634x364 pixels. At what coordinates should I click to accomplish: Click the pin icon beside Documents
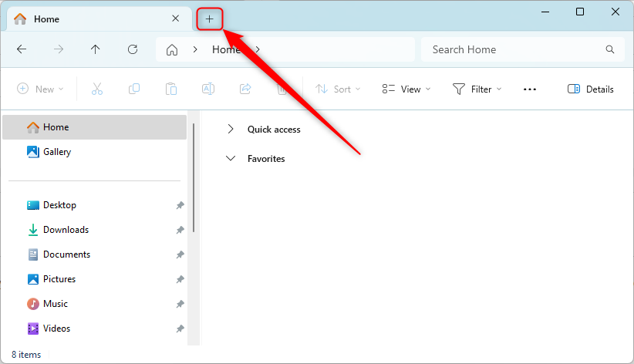click(180, 254)
